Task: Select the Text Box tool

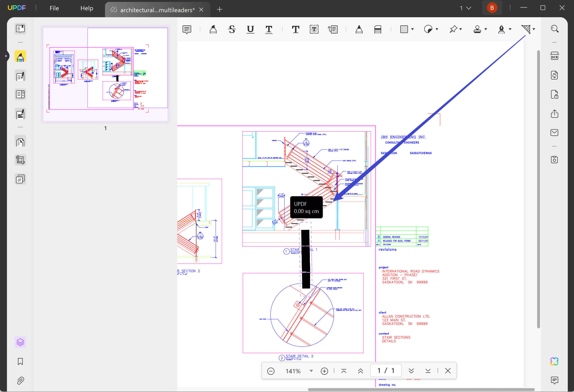Action: (x=314, y=29)
